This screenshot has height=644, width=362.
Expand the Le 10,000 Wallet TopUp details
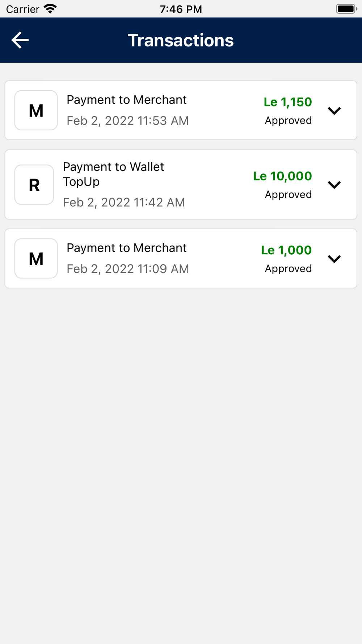[334, 185]
